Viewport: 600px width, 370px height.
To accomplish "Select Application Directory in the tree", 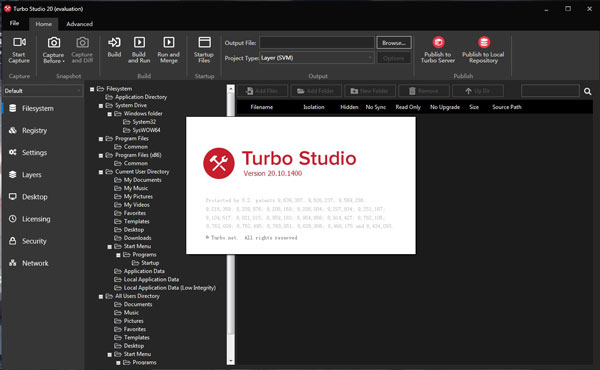I will click(141, 97).
